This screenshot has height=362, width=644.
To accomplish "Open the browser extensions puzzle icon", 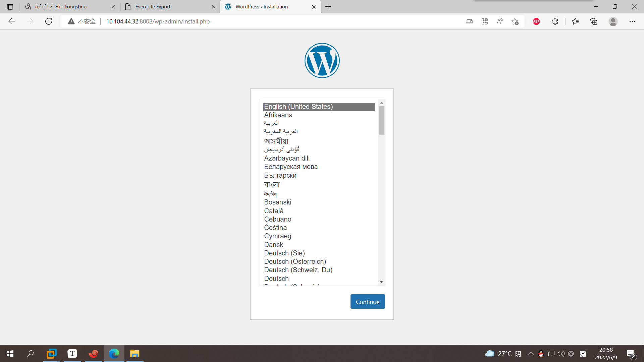I will [555, 21].
